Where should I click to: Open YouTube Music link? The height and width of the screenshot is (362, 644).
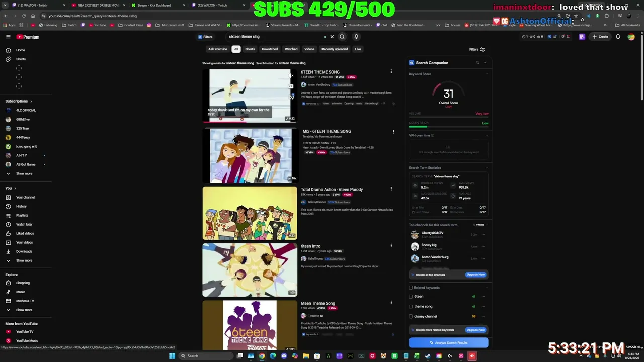(x=27, y=341)
